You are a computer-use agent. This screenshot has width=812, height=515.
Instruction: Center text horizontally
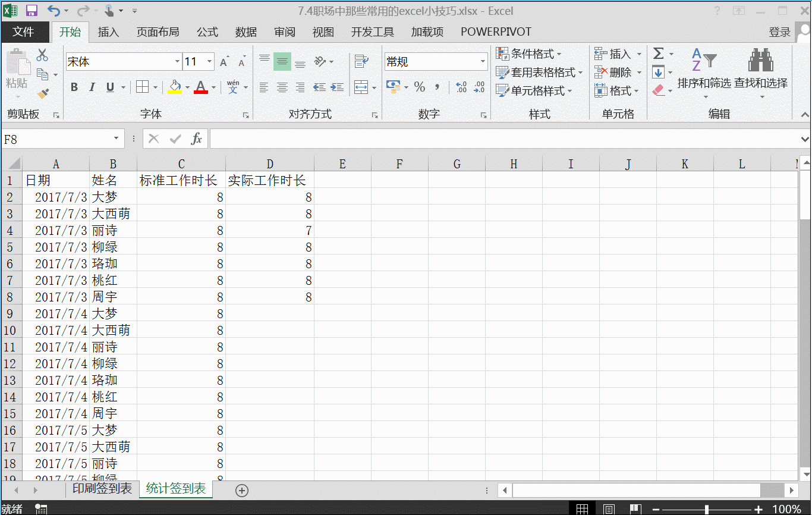282,87
